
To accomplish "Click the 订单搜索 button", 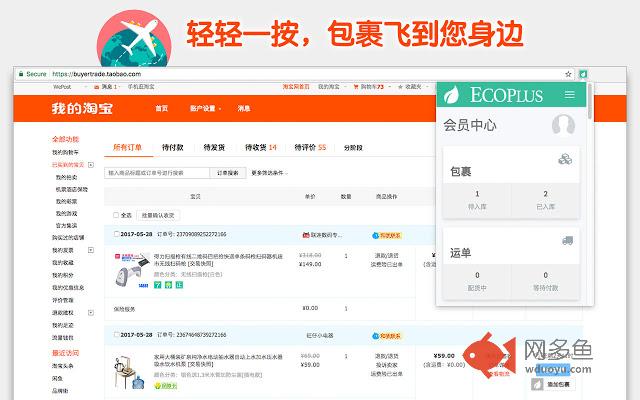I will pos(228,173).
